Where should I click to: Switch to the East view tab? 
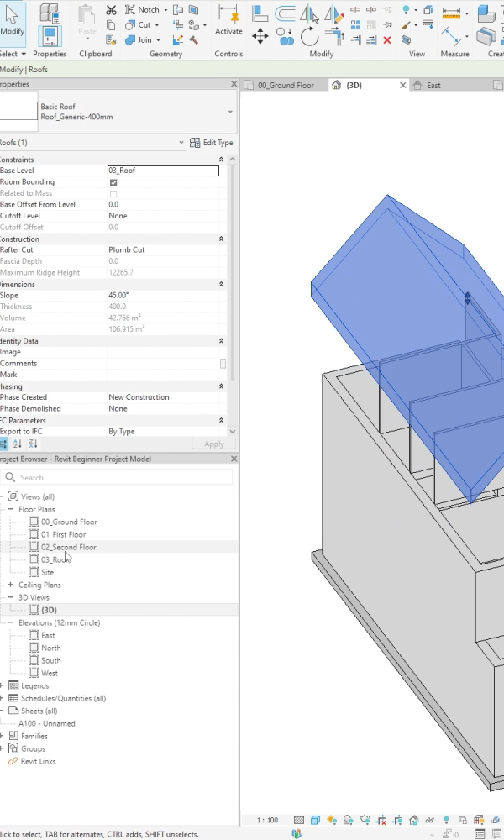pos(433,86)
